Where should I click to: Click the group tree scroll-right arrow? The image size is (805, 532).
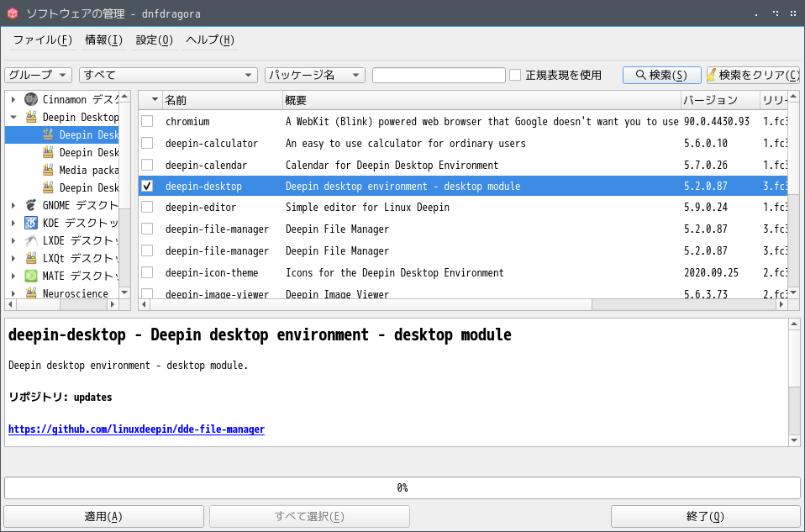pos(113,304)
